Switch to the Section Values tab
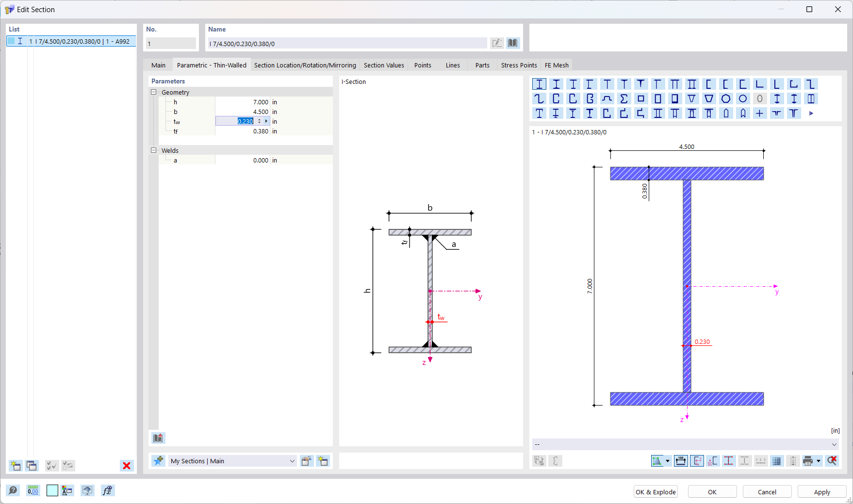This screenshot has width=853, height=504. (383, 65)
